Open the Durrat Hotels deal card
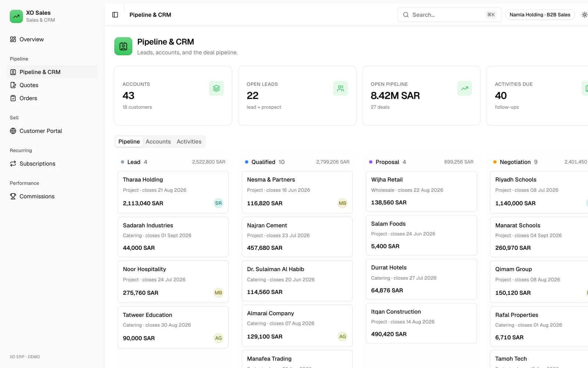 tap(421, 279)
